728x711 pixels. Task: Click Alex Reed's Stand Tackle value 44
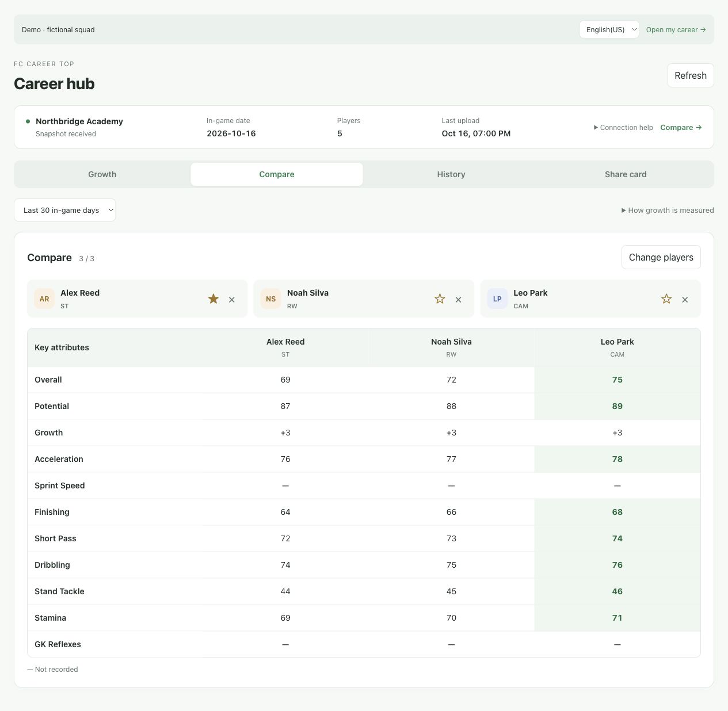pos(285,591)
